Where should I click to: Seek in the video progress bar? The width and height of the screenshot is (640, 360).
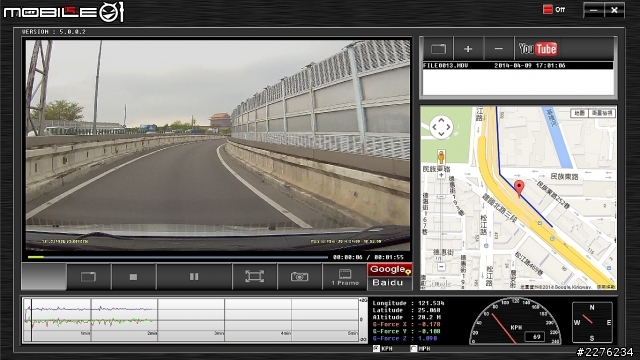tap(178, 257)
